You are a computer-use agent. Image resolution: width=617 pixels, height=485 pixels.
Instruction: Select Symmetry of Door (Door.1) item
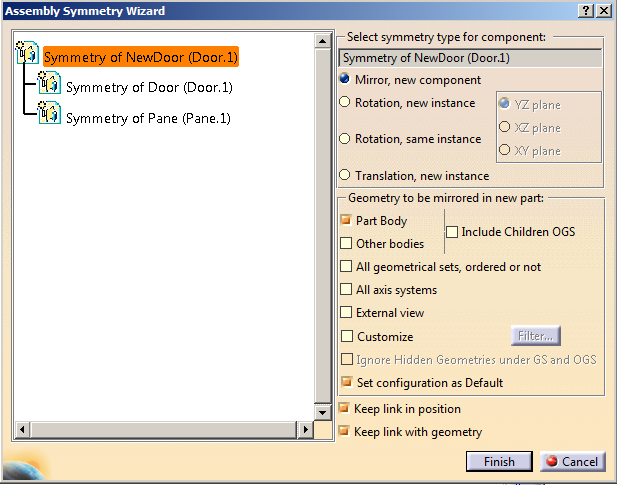pyautogui.click(x=149, y=88)
